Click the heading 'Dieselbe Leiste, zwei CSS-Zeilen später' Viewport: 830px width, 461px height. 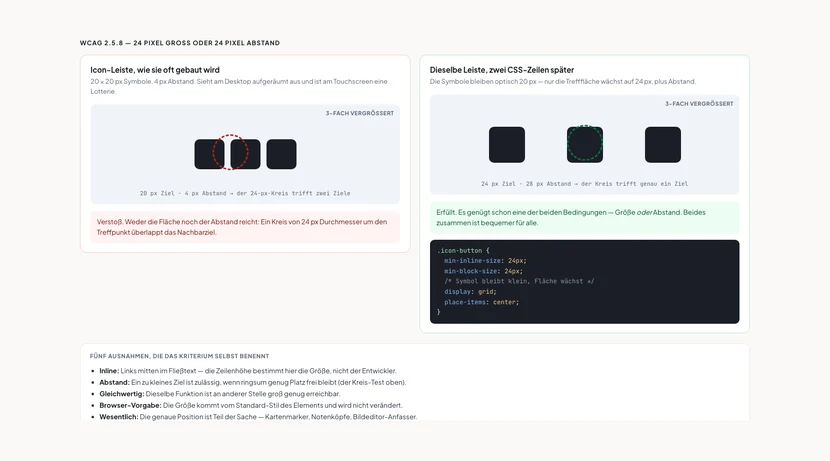[x=502, y=70]
